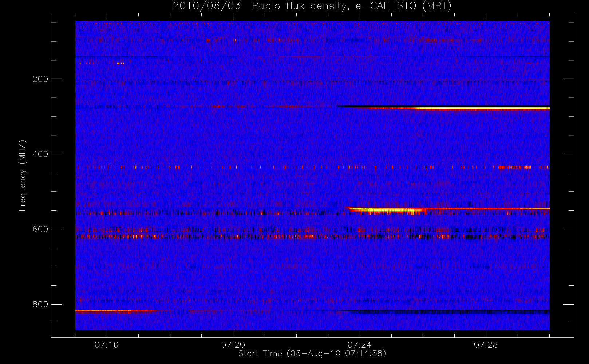Click the 07:20 time tick label
Screen dimensions: 589x364
[x=233, y=345]
